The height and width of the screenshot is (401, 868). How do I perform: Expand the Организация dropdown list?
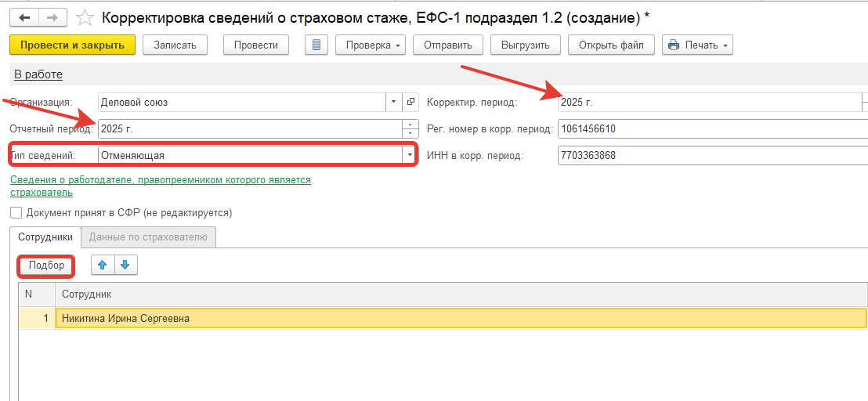point(394,102)
